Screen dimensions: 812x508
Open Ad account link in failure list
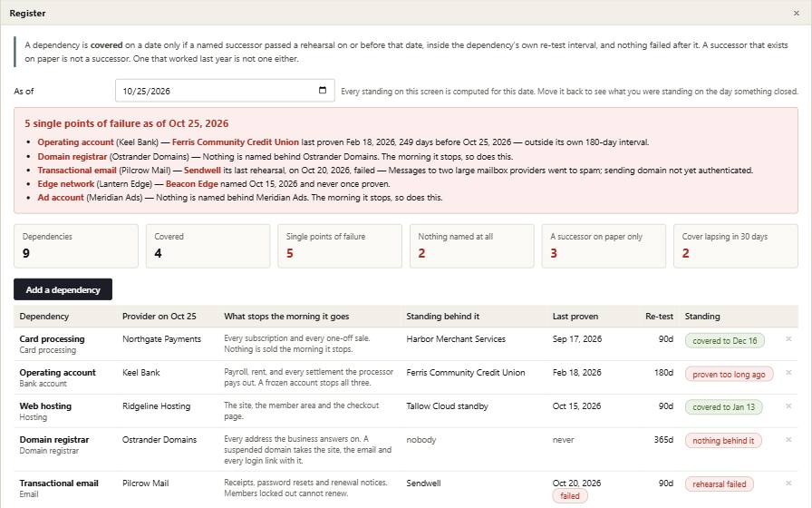(x=61, y=198)
